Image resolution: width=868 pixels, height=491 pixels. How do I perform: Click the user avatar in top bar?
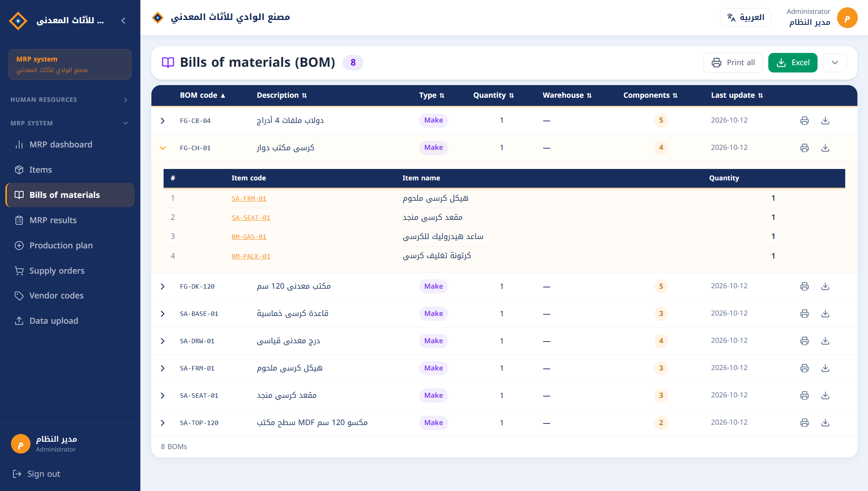[847, 18]
